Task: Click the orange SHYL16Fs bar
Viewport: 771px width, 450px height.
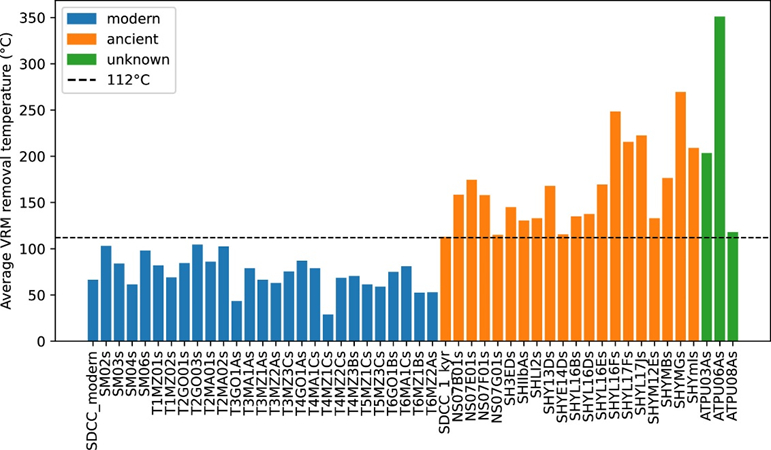Action: coord(615,227)
